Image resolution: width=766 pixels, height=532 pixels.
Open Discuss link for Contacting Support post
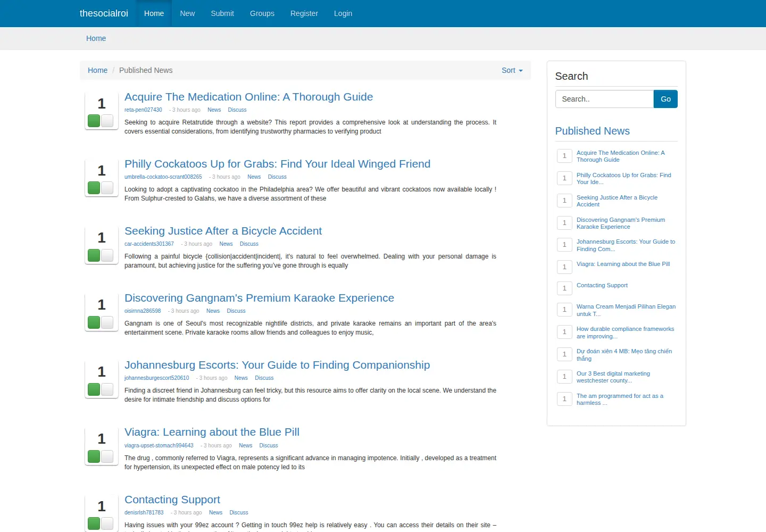point(239,512)
